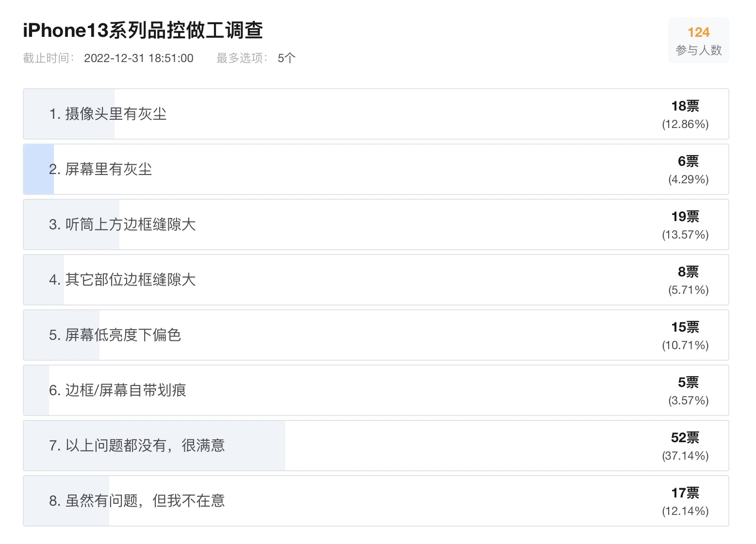Image resolution: width=756 pixels, height=544 pixels.
Task: Click the 18票 vote count
Action: (x=686, y=106)
